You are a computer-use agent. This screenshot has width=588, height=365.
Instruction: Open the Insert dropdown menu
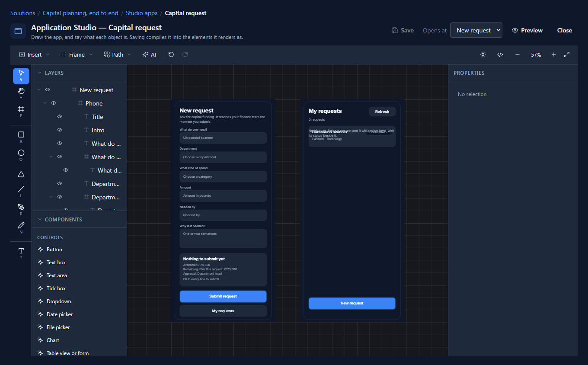34,54
